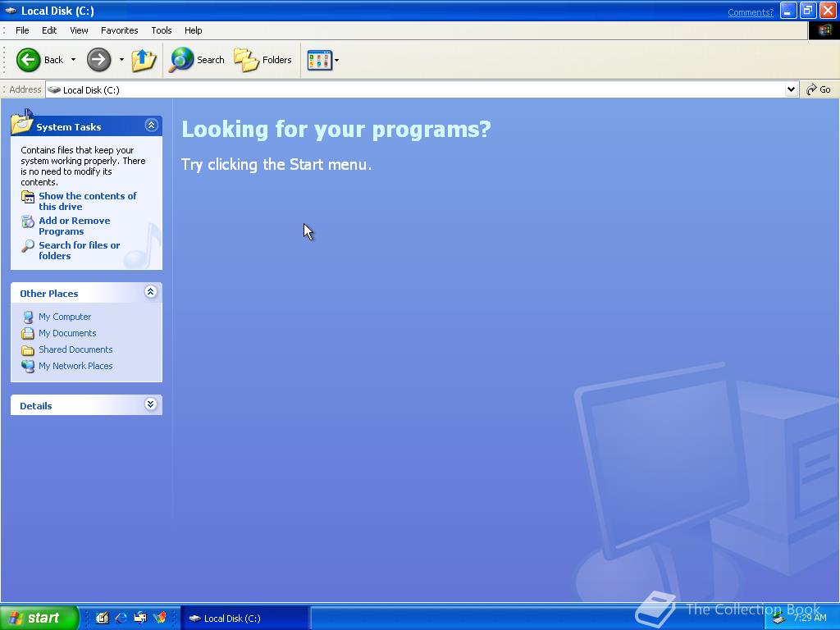Open Add or Remove Programs link

coord(75,226)
